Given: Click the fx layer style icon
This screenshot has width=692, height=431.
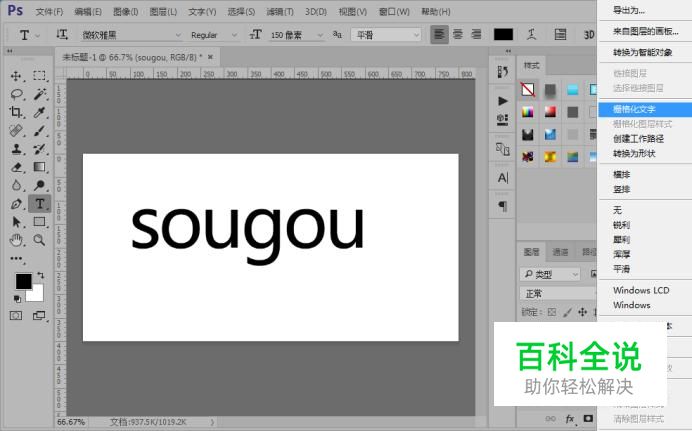Looking at the screenshot, I should (x=570, y=419).
